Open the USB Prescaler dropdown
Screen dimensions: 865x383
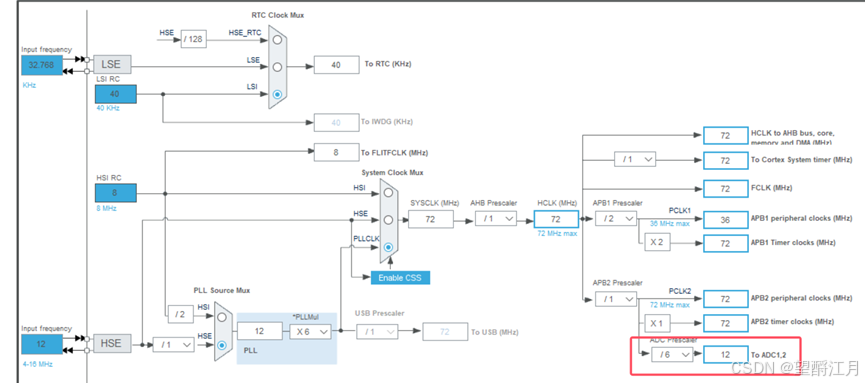377,332
